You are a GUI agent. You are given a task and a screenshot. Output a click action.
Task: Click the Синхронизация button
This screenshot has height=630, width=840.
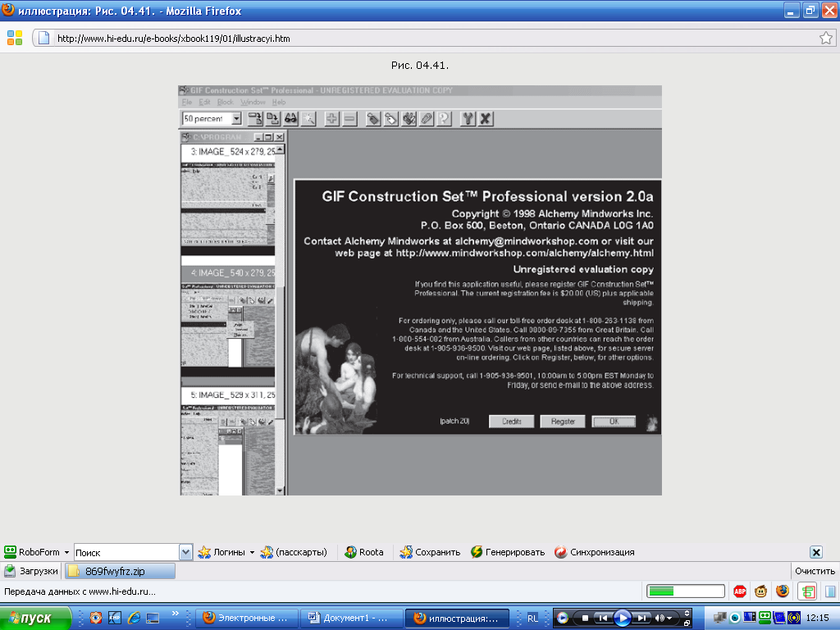[x=595, y=552]
